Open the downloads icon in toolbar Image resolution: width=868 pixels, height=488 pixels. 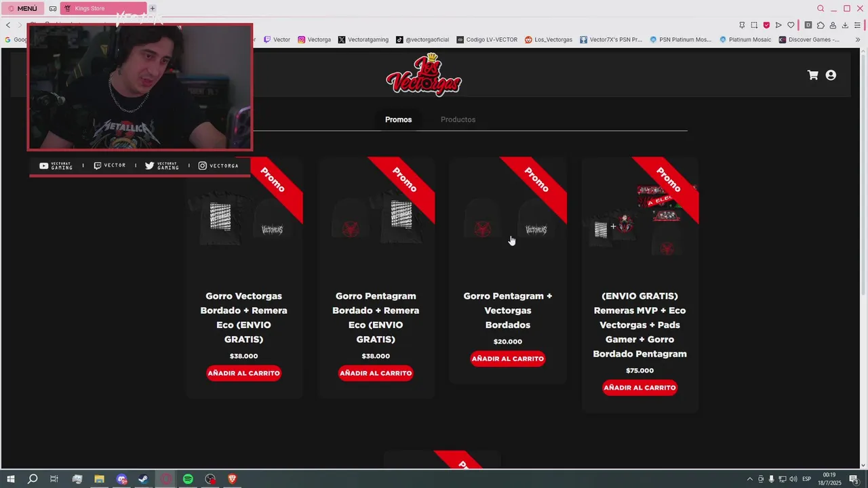click(845, 25)
